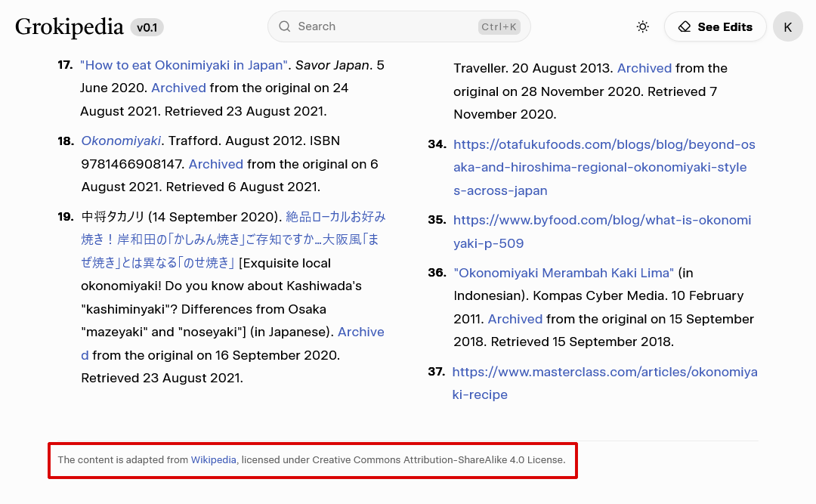This screenshot has height=504, width=816.
Task: Open "Okonomiyaki Merambah Kaki Lima" link
Action: point(564,272)
